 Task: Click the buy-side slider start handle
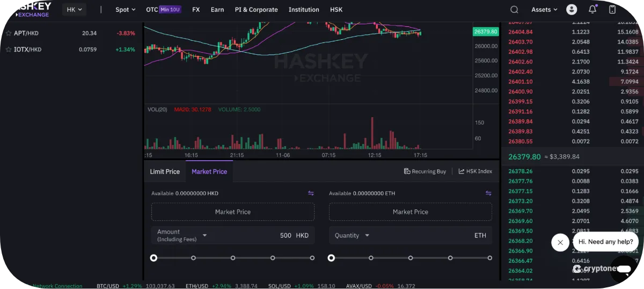point(153,258)
